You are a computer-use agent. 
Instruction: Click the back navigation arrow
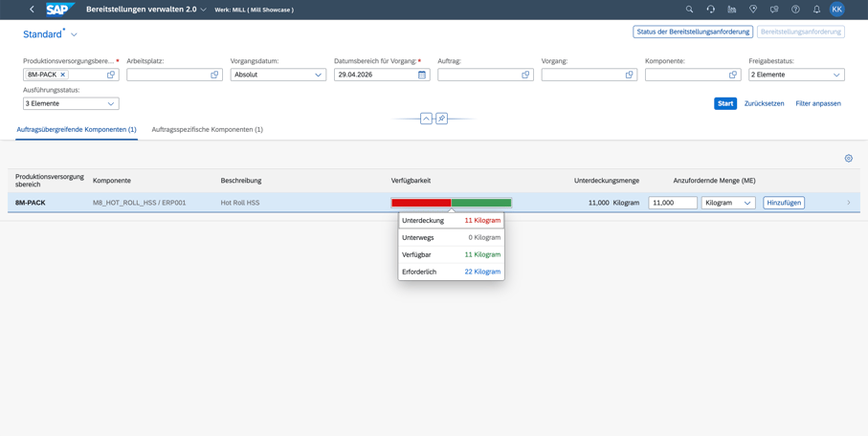[x=33, y=10]
